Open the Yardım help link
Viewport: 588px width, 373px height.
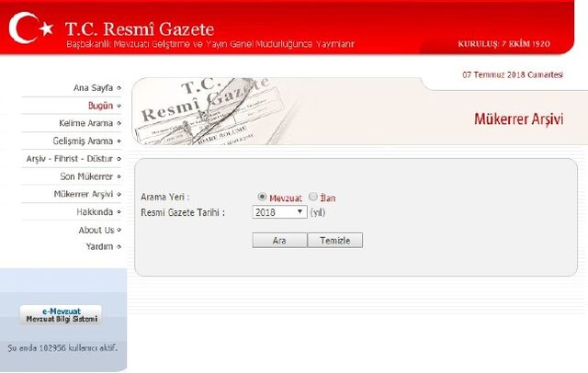(x=99, y=246)
